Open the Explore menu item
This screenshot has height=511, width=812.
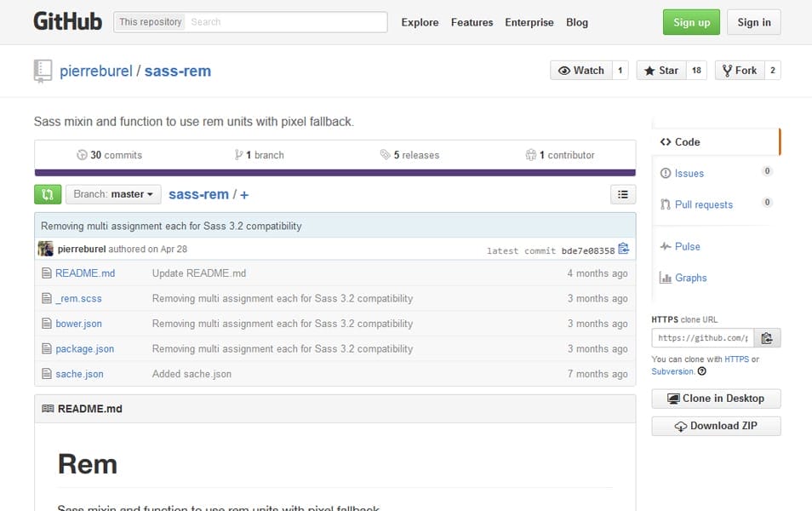[x=420, y=22]
